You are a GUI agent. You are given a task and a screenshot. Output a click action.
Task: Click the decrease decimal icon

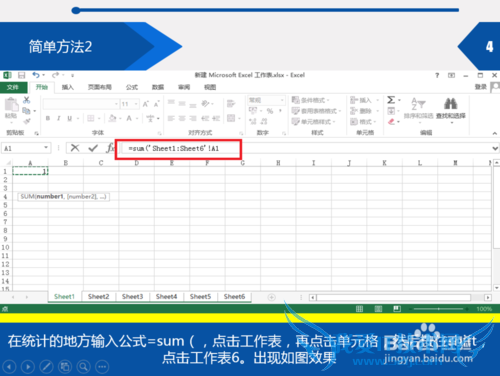point(264,121)
